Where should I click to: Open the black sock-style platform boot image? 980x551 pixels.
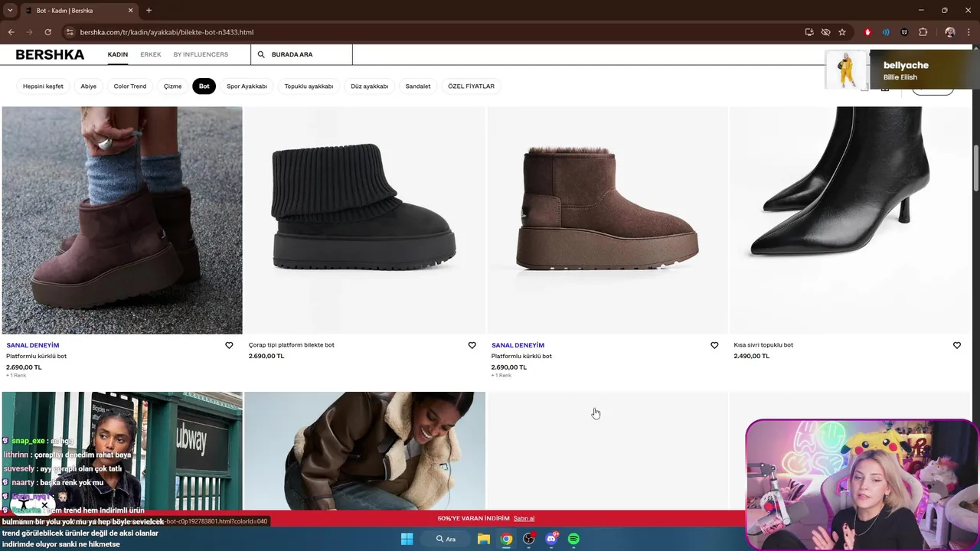364,220
